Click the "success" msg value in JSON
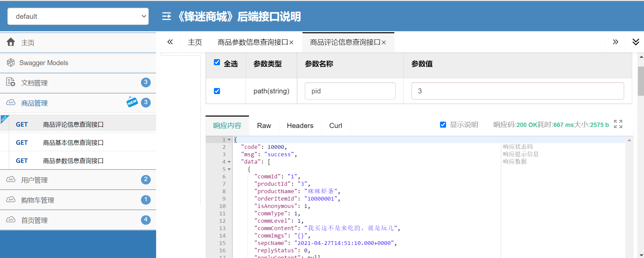Image resolution: width=644 pixels, height=258 pixels. [x=279, y=155]
